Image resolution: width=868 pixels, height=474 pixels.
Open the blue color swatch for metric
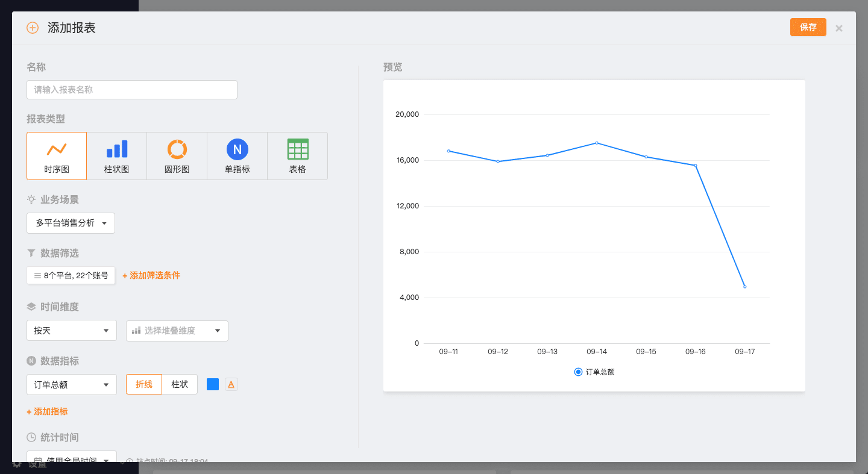[x=213, y=384]
